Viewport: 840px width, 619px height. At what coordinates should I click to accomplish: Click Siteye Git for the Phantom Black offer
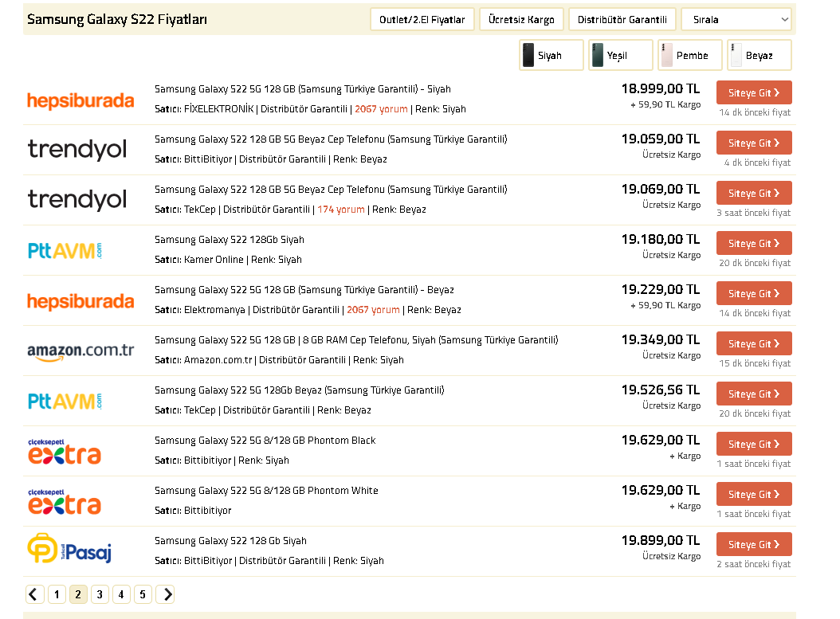pos(754,444)
